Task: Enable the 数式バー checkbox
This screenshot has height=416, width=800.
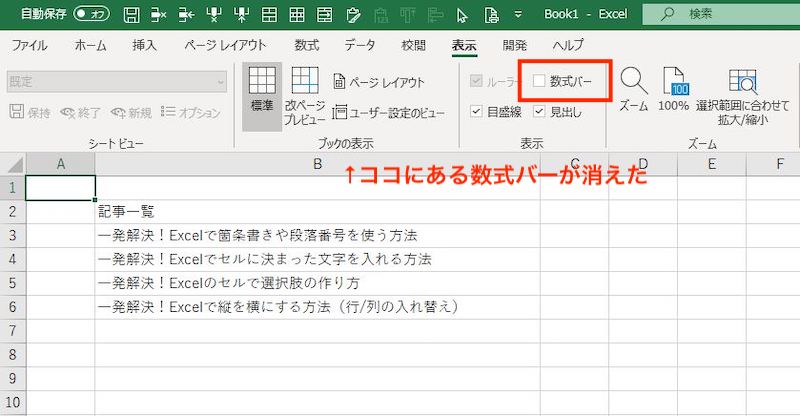Action: [x=539, y=81]
